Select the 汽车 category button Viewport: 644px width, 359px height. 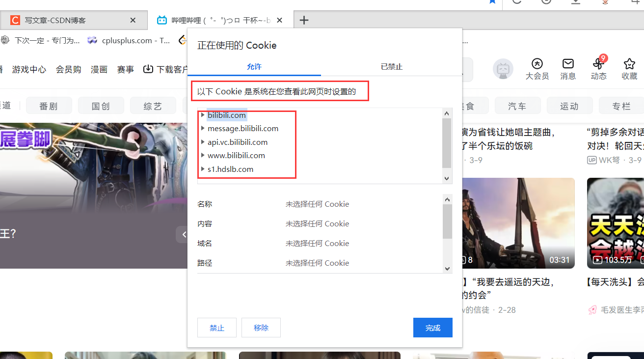(517, 106)
